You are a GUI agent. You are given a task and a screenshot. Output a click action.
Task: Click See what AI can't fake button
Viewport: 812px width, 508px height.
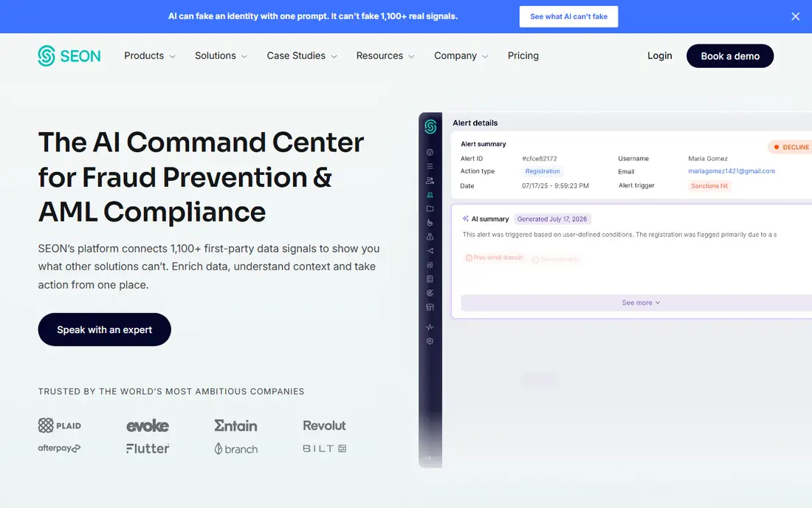(568, 16)
